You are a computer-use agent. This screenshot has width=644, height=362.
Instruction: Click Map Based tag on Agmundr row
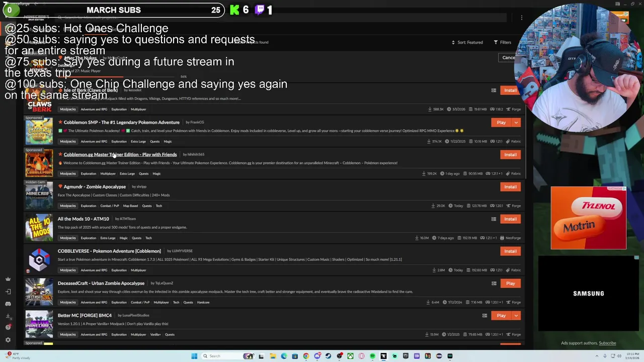(x=130, y=206)
